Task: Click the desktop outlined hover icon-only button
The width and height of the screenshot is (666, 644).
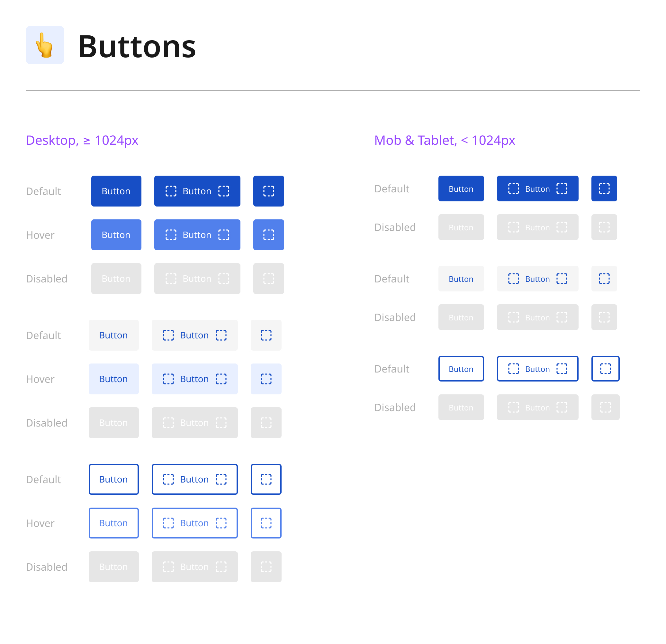Action: pos(266,523)
